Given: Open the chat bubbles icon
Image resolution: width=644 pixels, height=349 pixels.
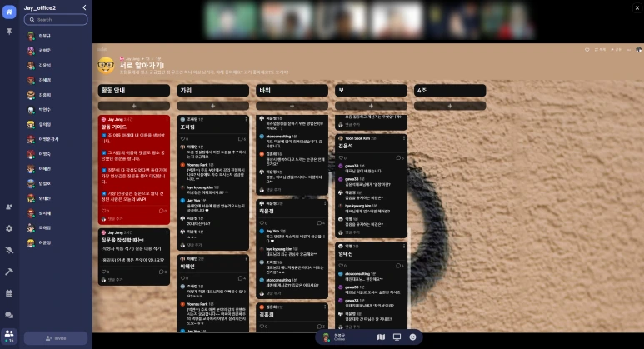Looking at the screenshot, I should tap(9, 315).
